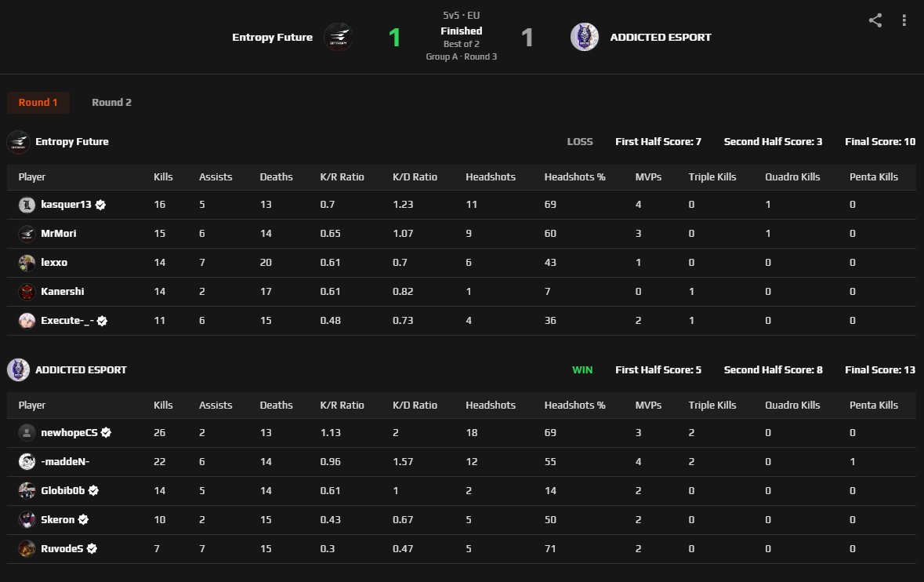The image size is (924, 582).
Task: Open Kanershi player profile link
Action: [x=63, y=291]
